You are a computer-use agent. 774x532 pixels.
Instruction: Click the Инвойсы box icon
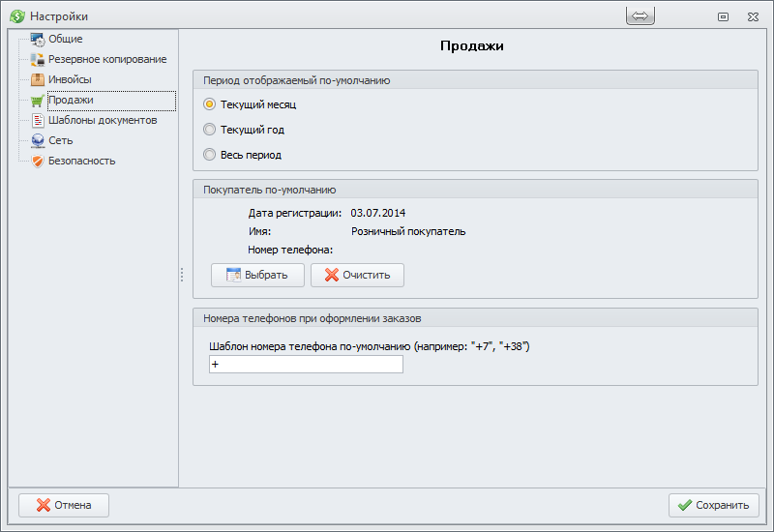(x=38, y=80)
